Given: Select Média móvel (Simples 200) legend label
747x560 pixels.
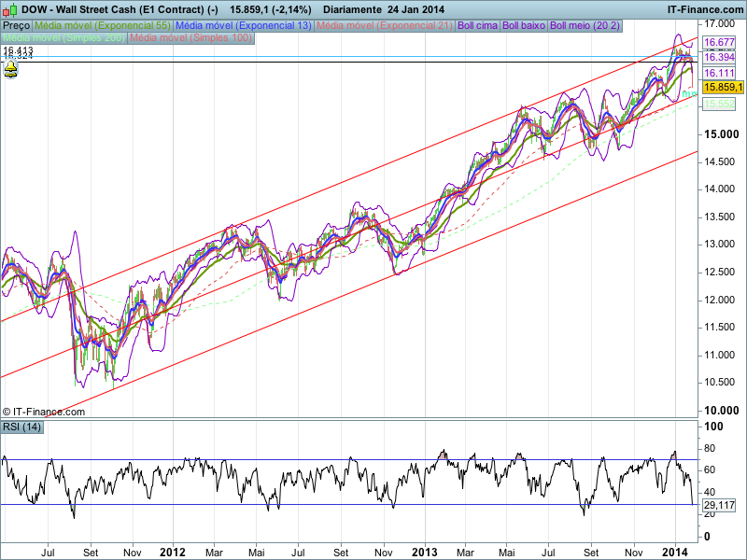Looking at the screenshot, I should pos(63,37).
